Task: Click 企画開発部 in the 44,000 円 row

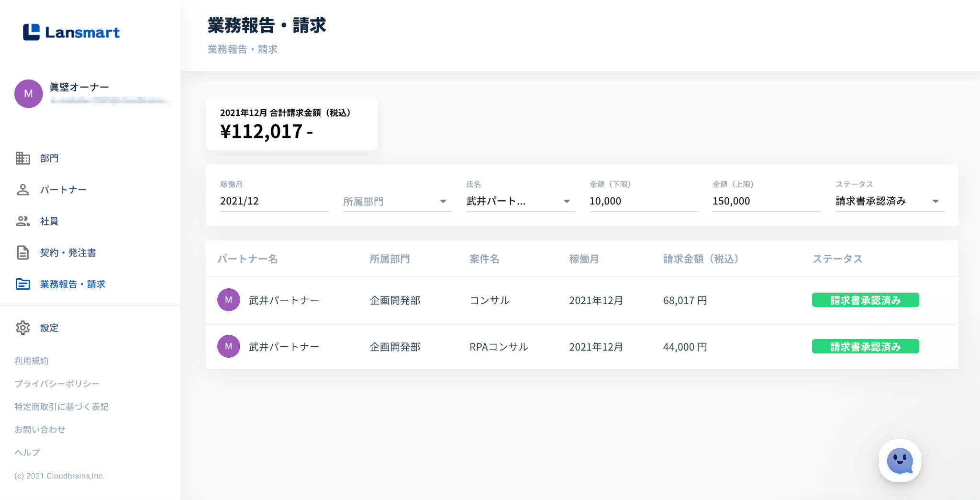Action: (x=395, y=347)
